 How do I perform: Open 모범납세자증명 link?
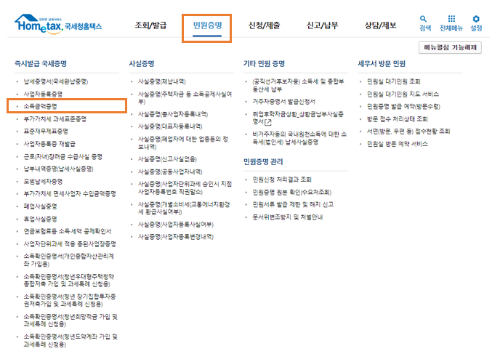click(x=43, y=182)
